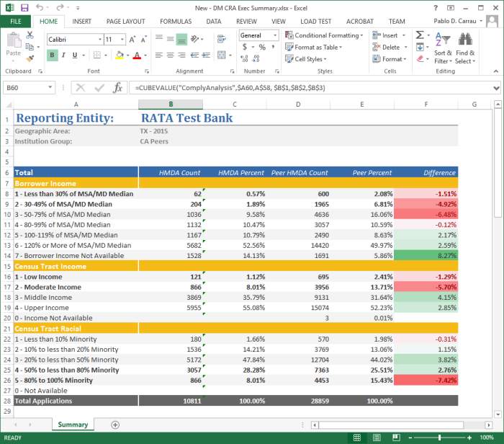Expand the formula bar
This screenshot has height=444, width=504.
click(496, 88)
